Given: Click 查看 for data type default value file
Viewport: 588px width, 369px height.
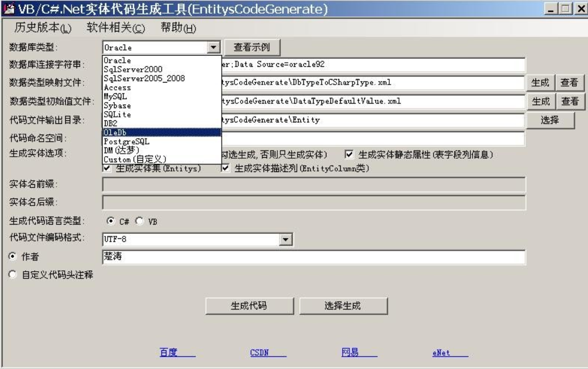Looking at the screenshot, I should pos(569,101).
